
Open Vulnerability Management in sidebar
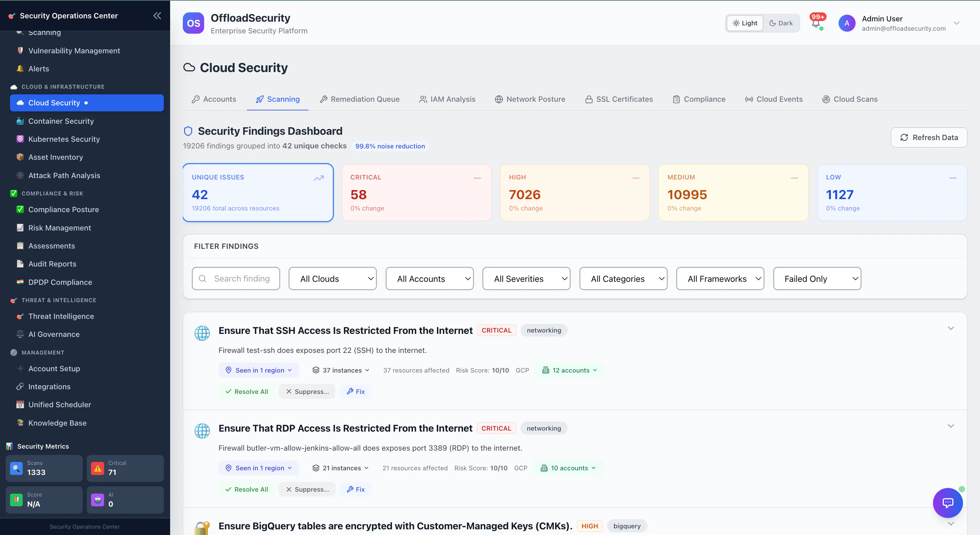[x=87, y=51]
